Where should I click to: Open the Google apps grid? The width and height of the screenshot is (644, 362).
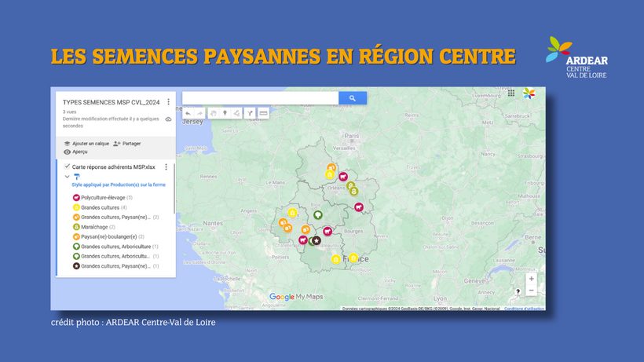click(x=511, y=93)
